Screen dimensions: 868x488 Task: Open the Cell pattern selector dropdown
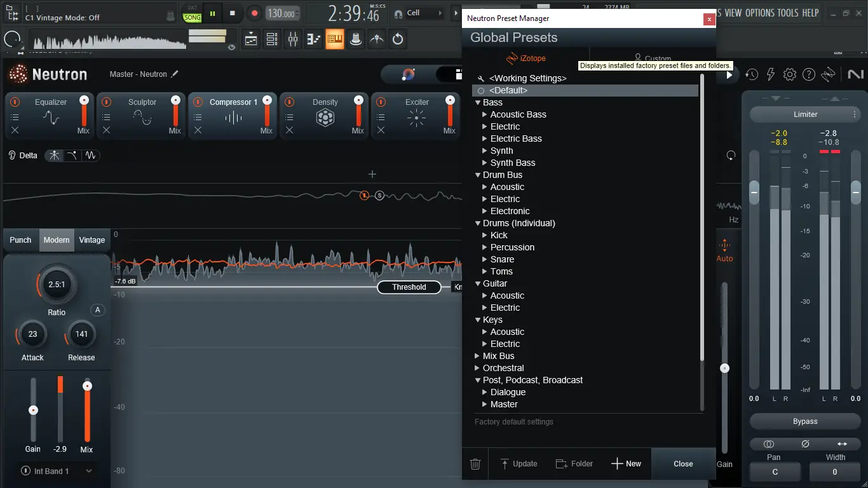tap(424, 13)
